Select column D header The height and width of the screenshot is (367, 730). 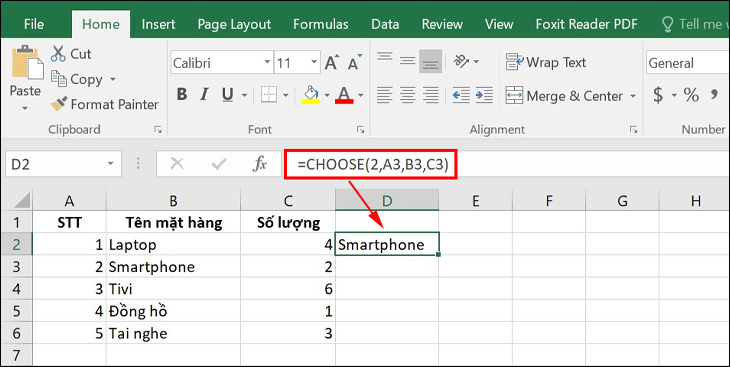point(387,201)
